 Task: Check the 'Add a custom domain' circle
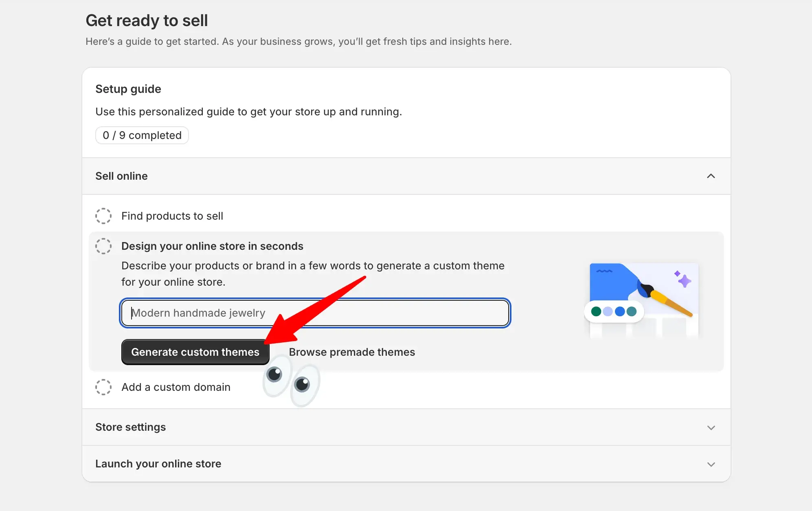pyautogui.click(x=103, y=387)
